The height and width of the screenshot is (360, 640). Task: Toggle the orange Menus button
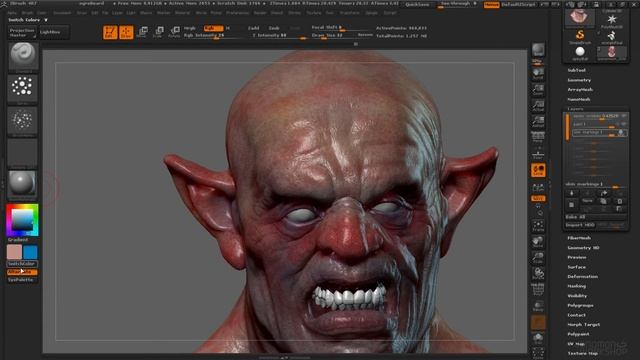[x=491, y=5]
